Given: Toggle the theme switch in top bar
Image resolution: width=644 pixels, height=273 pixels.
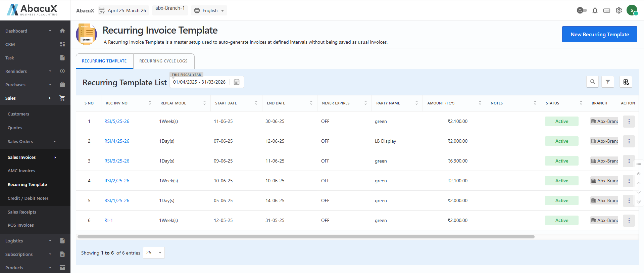Looking at the screenshot, I should click(582, 10).
